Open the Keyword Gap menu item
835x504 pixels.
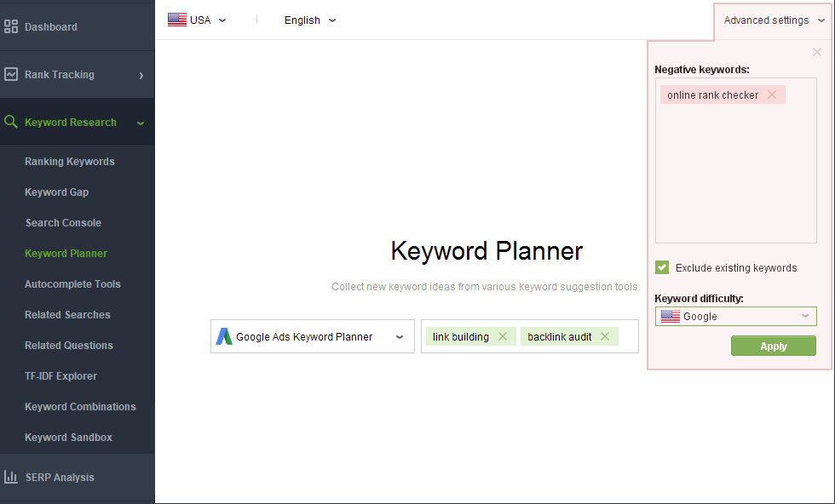point(56,192)
